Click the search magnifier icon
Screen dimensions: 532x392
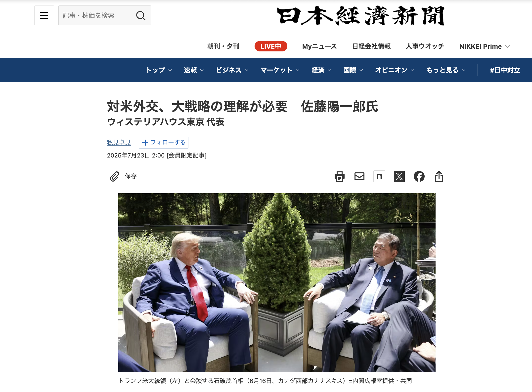tap(141, 16)
